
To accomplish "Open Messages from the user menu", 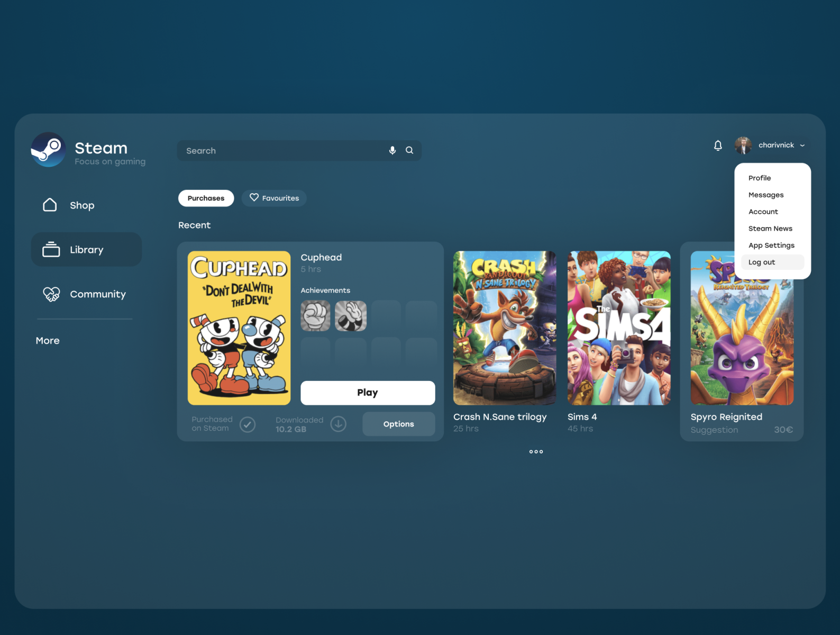I will pyautogui.click(x=766, y=195).
